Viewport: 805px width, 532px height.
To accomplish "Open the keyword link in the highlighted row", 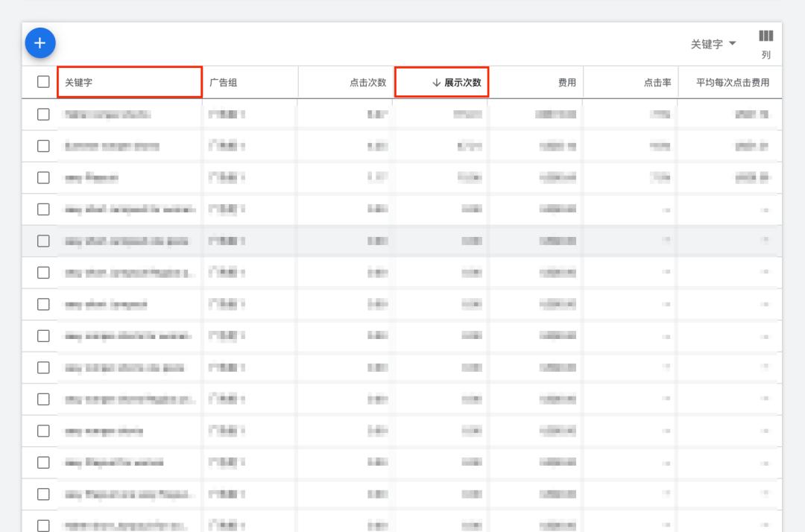I will (126, 241).
